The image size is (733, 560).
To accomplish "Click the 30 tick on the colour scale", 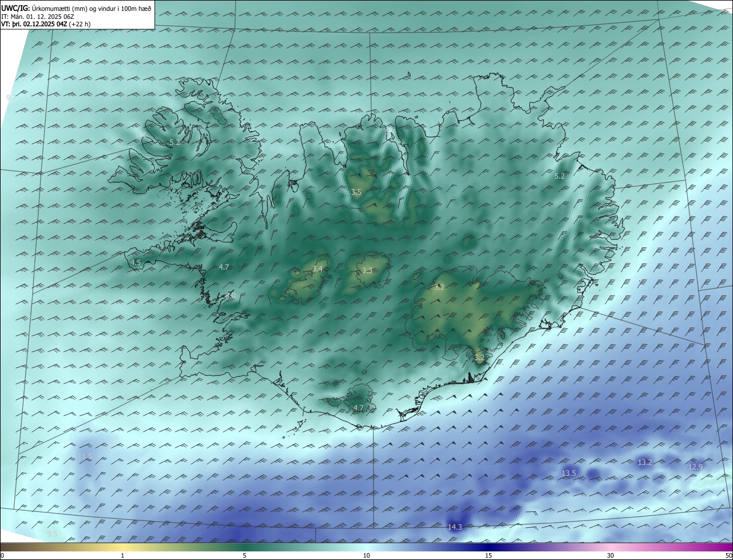I will [x=610, y=555].
